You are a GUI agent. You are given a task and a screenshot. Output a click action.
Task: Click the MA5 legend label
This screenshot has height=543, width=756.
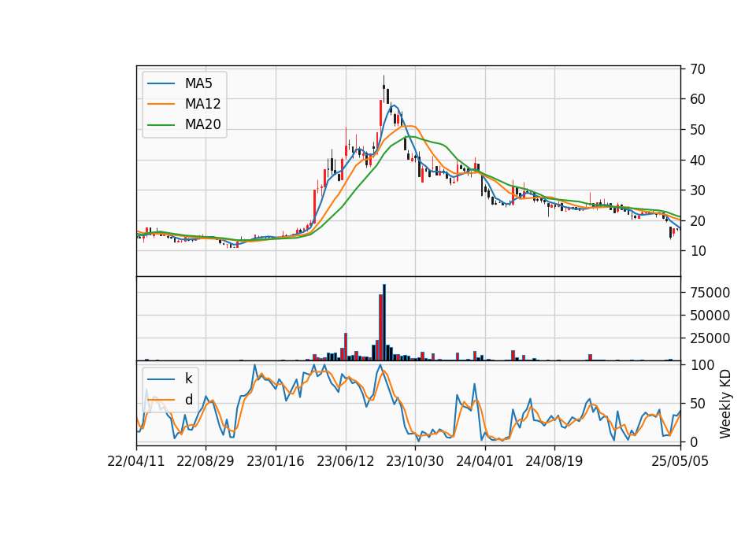pyautogui.click(x=198, y=83)
